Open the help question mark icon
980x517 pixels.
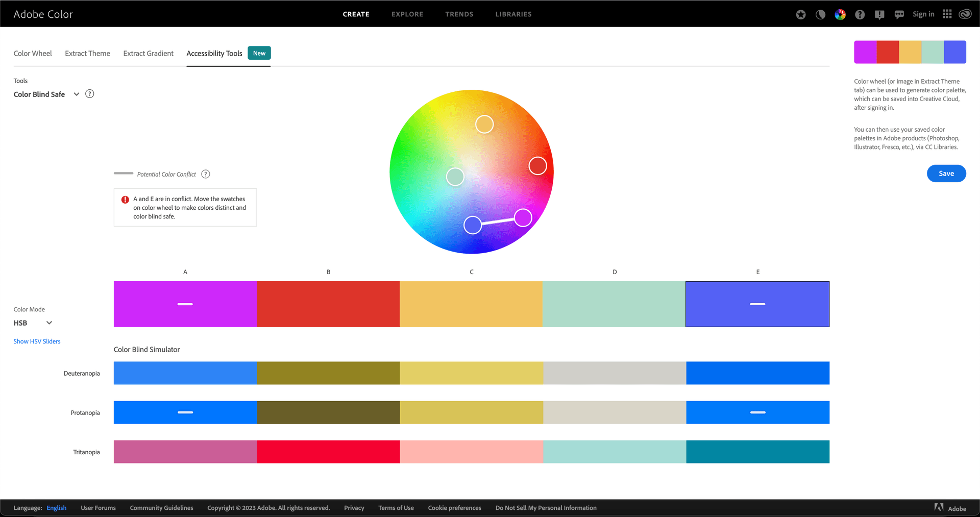coord(860,14)
